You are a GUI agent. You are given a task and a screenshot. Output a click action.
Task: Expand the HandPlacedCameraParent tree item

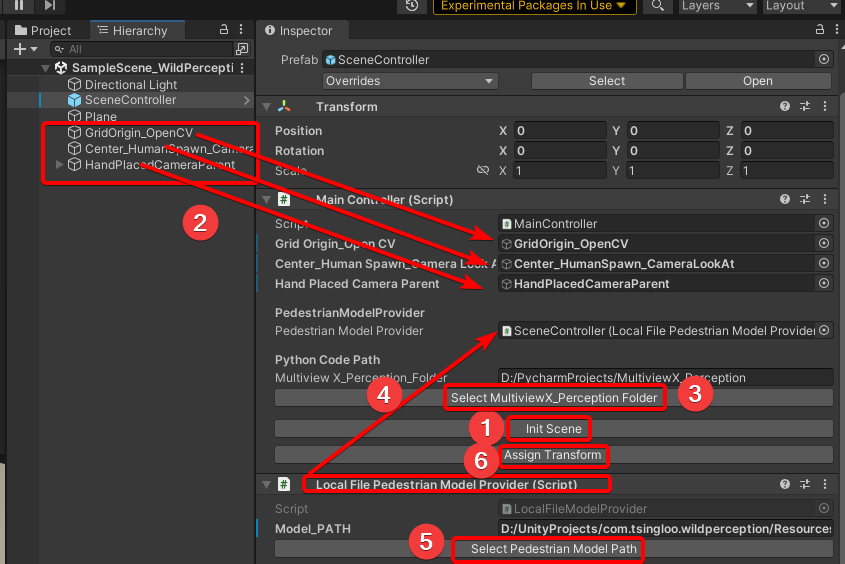click(60, 164)
